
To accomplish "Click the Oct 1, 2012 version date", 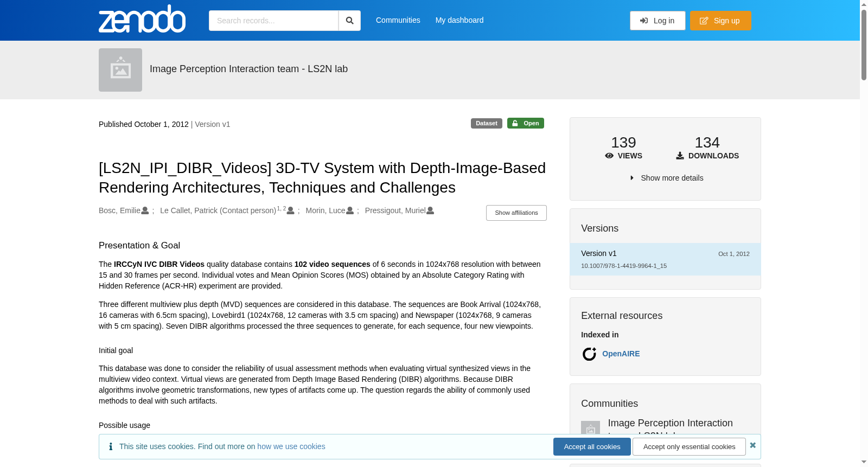I will 734,254.
